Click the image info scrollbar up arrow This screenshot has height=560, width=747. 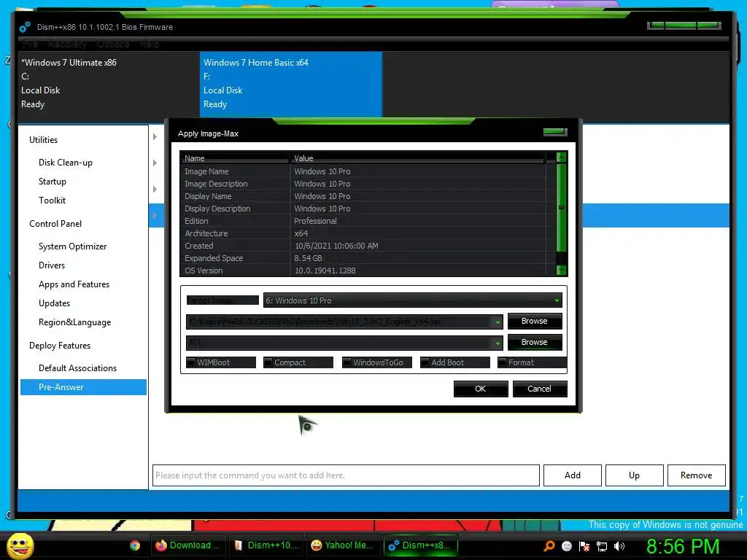tap(561, 157)
